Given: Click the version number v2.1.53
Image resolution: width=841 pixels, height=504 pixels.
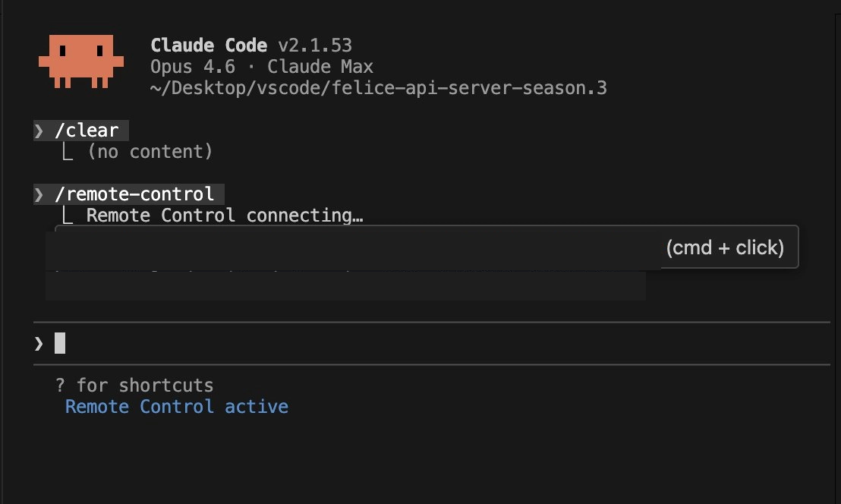Looking at the screenshot, I should 315,45.
